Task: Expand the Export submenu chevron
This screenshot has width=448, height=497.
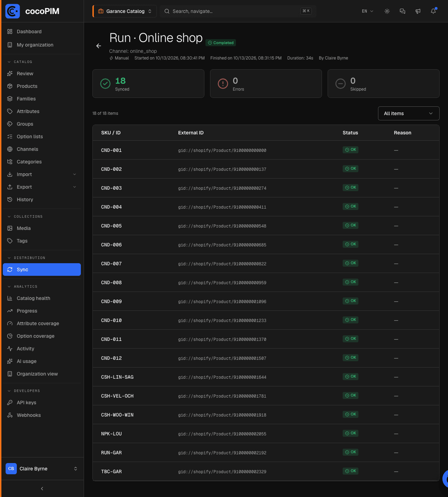Action: click(75, 187)
